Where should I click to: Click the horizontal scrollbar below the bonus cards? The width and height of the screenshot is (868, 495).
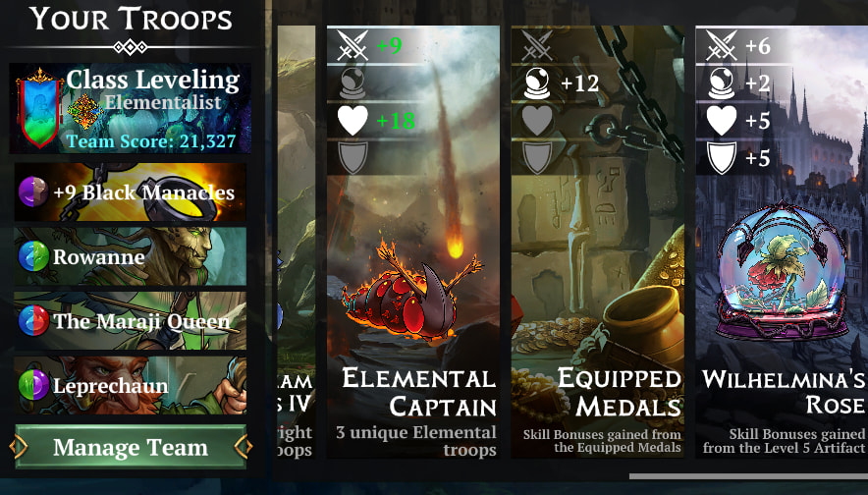(748, 476)
